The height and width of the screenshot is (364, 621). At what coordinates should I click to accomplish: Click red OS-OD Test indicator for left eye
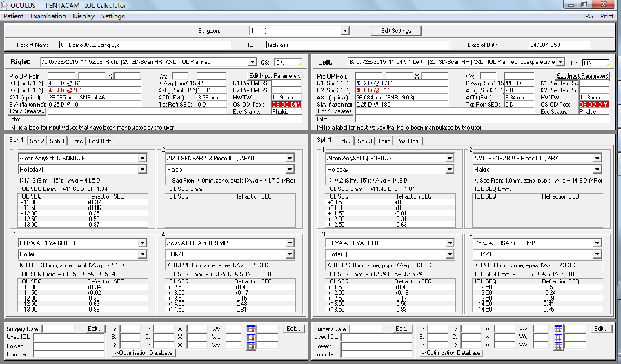click(593, 105)
